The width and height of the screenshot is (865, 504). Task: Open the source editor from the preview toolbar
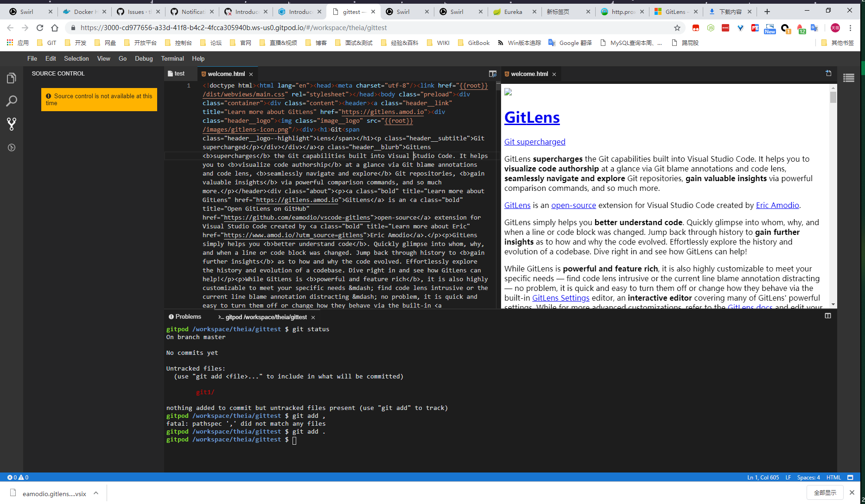click(828, 73)
